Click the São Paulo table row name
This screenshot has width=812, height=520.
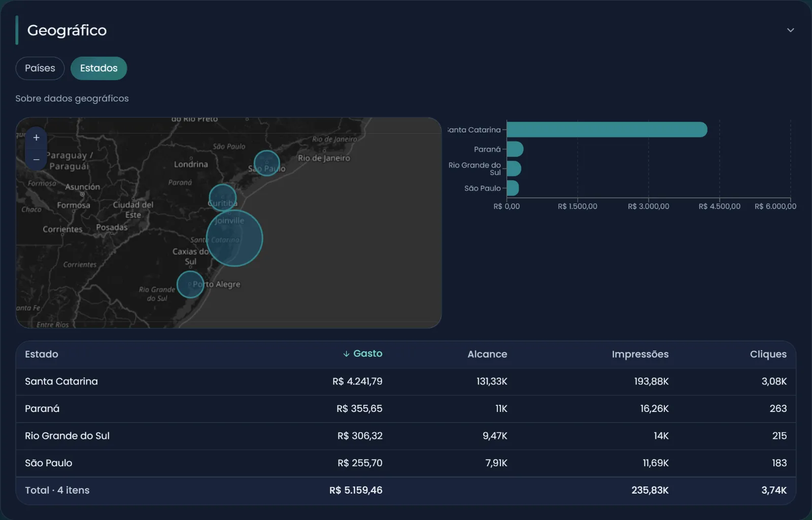(x=49, y=463)
